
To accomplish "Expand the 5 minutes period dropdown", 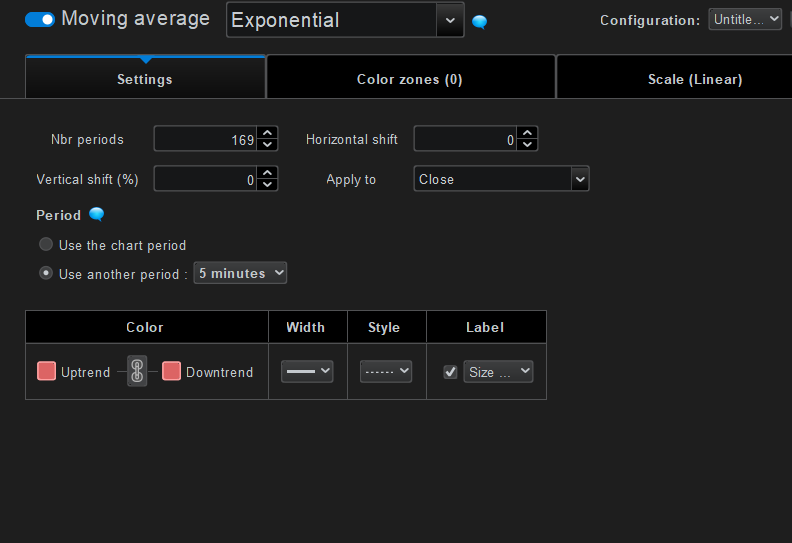I will click(240, 273).
